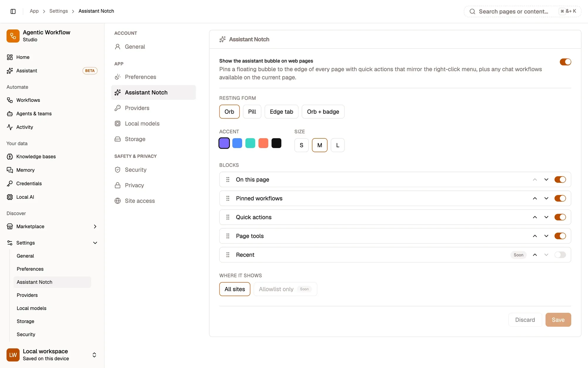
Task: Toggle the Quick actions block
Action: tap(560, 217)
